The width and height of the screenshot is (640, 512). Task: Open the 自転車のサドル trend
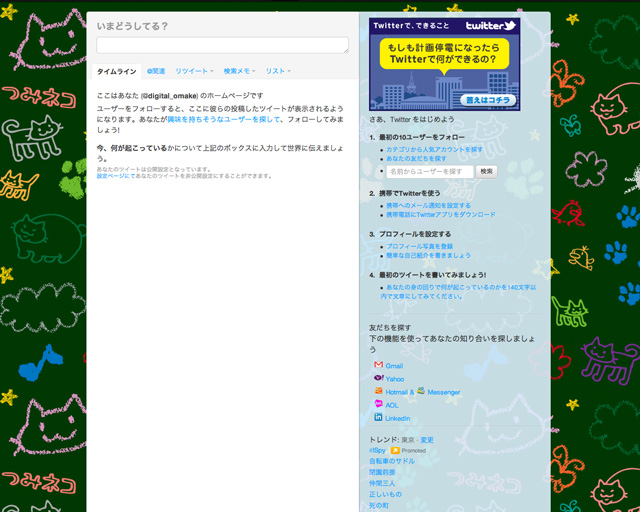[x=392, y=461]
